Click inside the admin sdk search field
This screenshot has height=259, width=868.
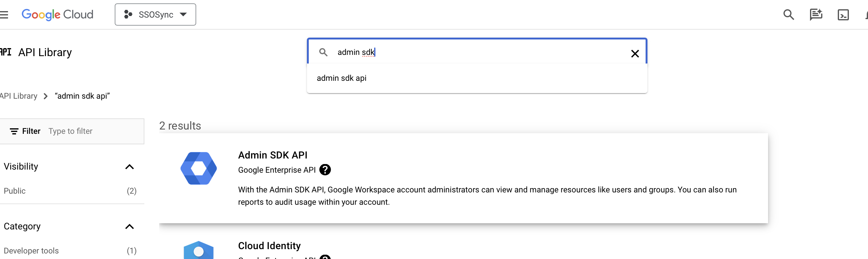472,52
